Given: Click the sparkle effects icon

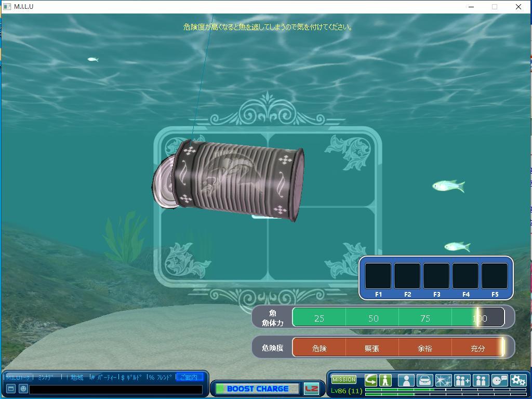Looking at the screenshot, I should [x=443, y=380].
